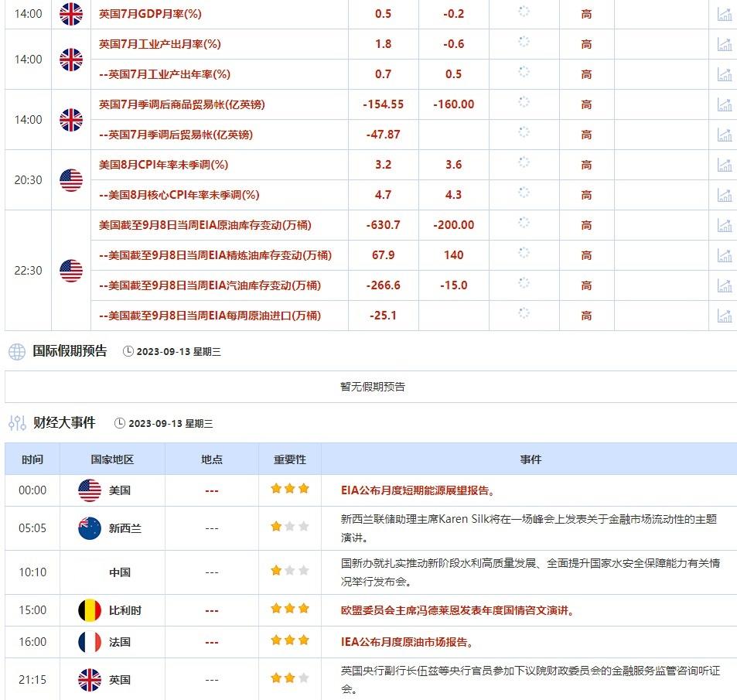Open trend chart for 美国8月CPI年率未季调 row
This screenshot has height=700, width=737.
pos(724,165)
